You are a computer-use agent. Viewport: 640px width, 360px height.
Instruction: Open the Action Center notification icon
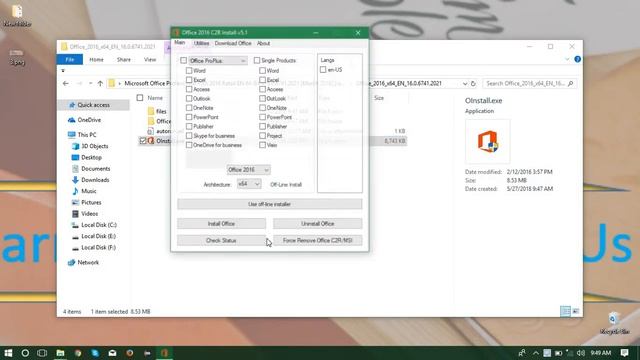point(624,353)
